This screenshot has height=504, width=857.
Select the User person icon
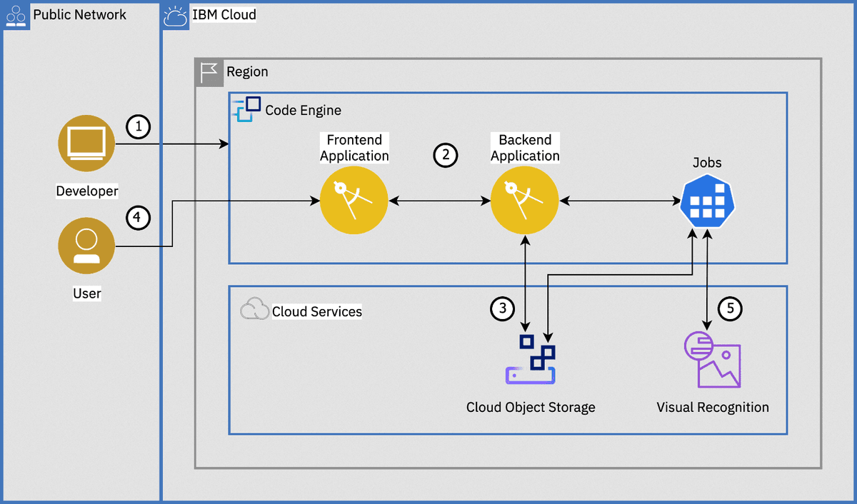tap(86, 246)
